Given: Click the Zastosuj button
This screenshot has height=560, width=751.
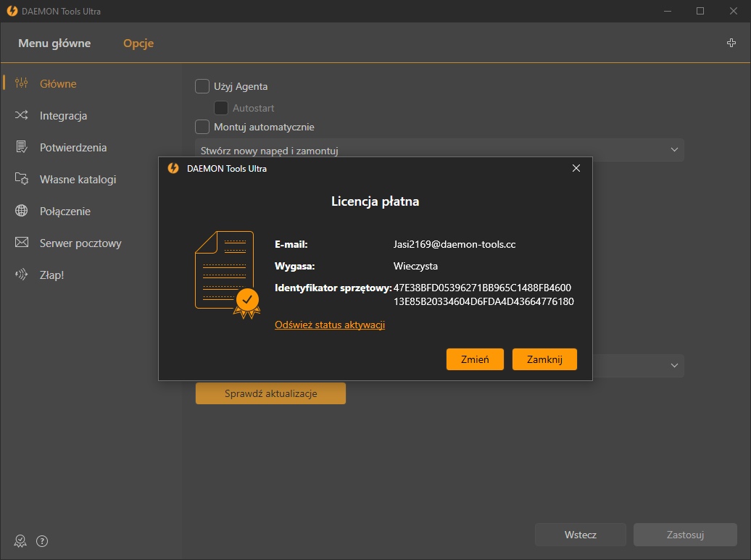Looking at the screenshot, I should pos(685,535).
